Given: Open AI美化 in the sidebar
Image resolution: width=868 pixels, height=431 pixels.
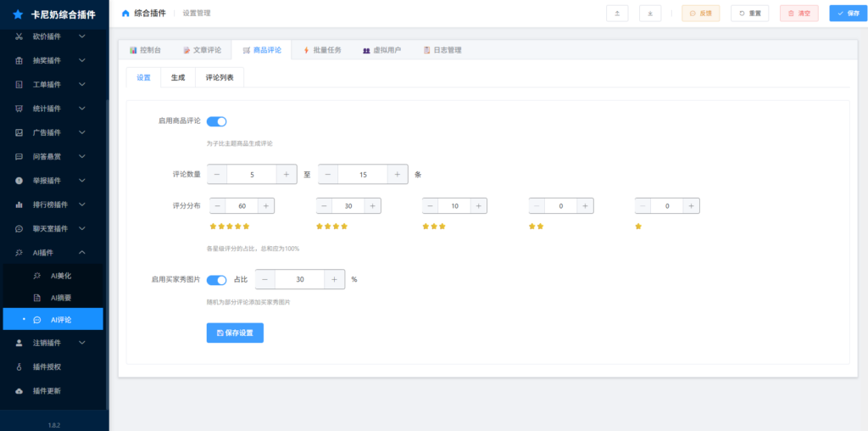Looking at the screenshot, I should (x=60, y=276).
